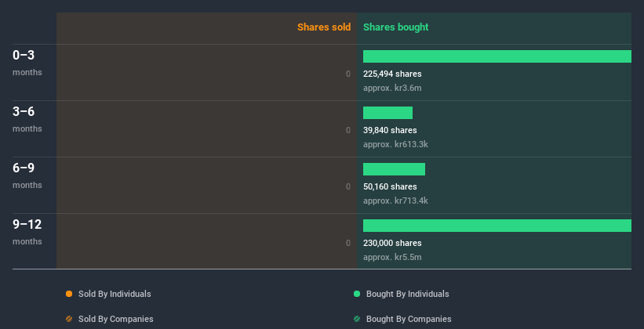Click the green Bought By Individuals legend dot
Screen dimensions: 644x329
357,294
